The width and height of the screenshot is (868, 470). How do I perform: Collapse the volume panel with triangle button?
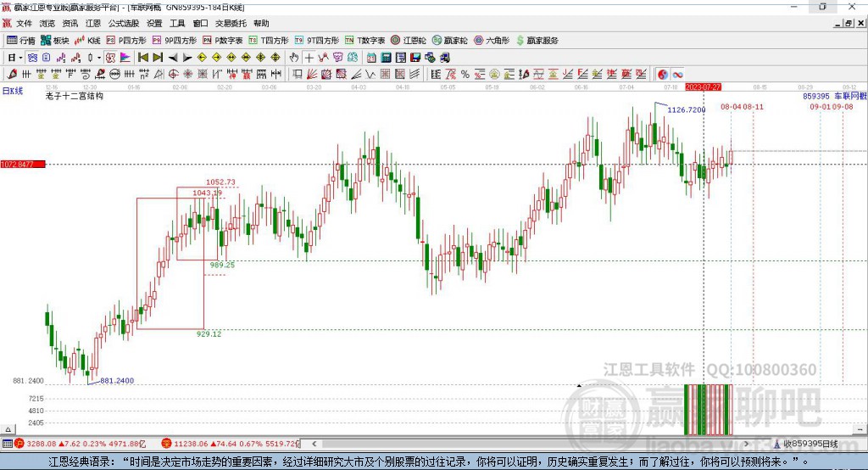tap(579, 385)
